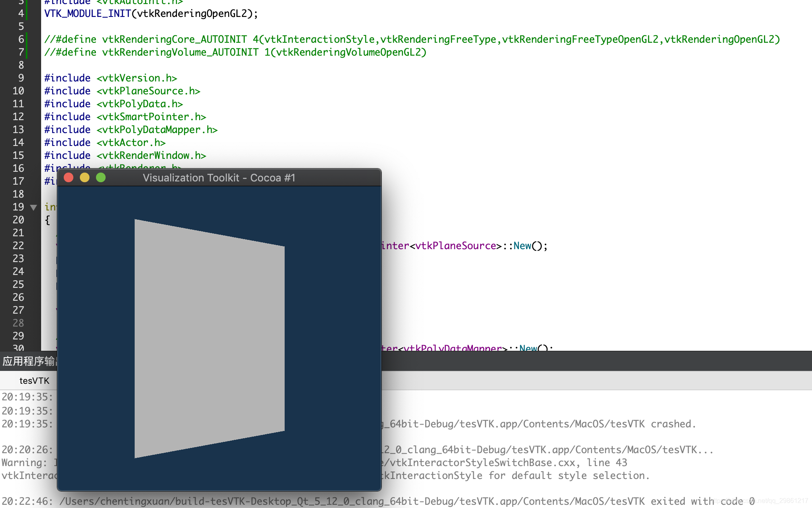Screen dimensions: 812x508
Task: Click the vtkRenderWindow.h include line
Action: coord(125,156)
